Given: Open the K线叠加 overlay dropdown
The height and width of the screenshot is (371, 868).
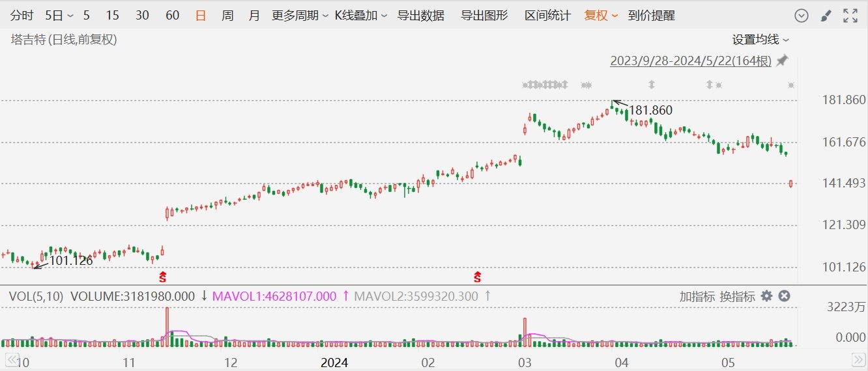Looking at the screenshot, I should tap(361, 16).
